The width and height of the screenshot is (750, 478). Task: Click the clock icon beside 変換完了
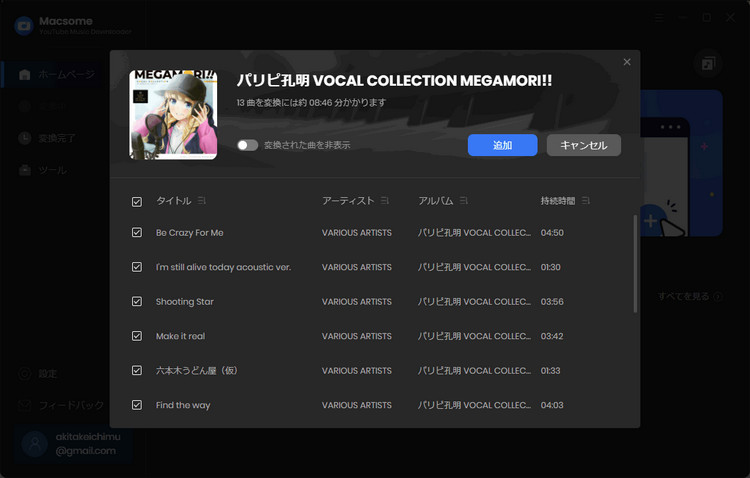[24, 138]
